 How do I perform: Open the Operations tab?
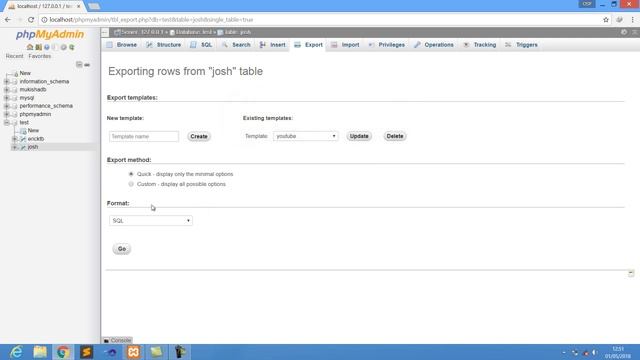tap(433, 45)
